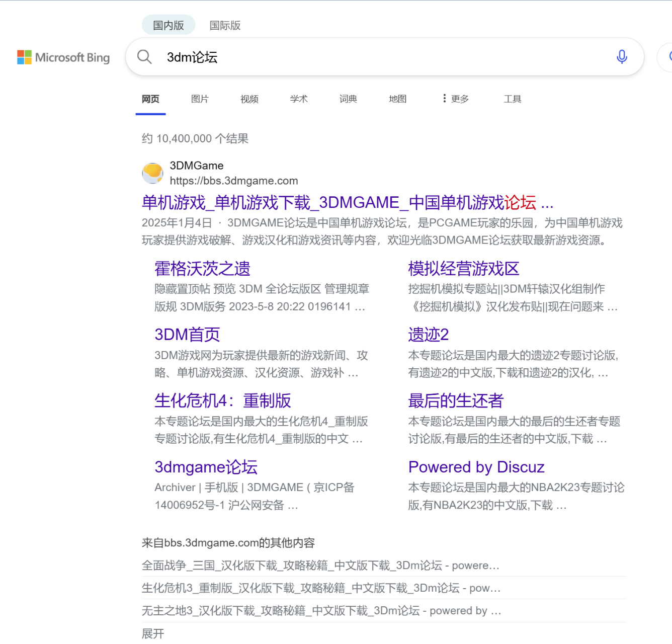Click the 来自bbs.3dmgame.com的其他内容 heading

tap(228, 543)
